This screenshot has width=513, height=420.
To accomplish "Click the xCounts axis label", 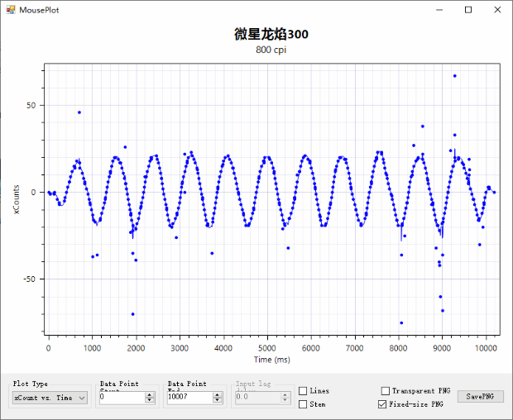I will click(17, 200).
